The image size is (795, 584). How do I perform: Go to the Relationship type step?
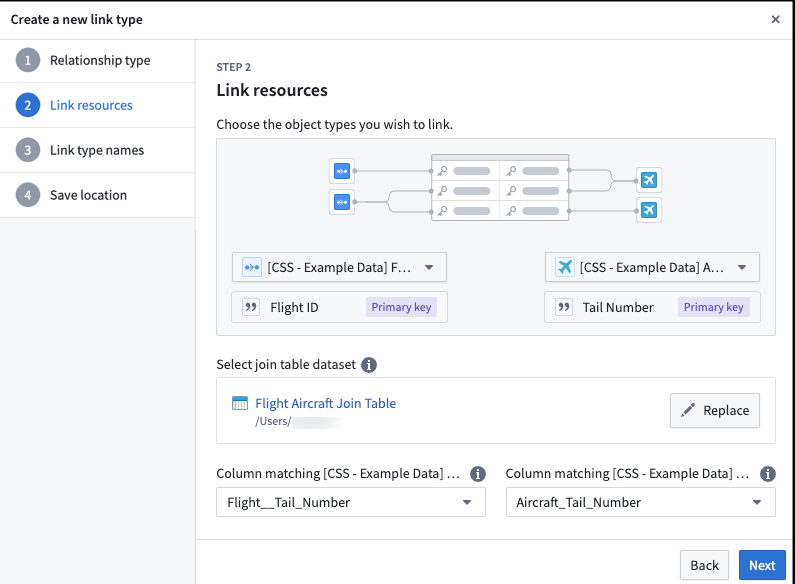tap(97, 60)
